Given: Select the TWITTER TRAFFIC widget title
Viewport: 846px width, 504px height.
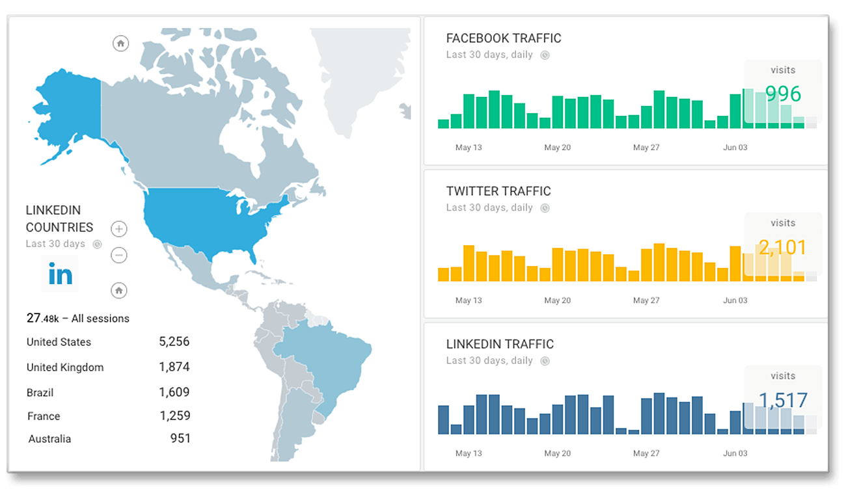Looking at the screenshot, I should (x=498, y=191).
